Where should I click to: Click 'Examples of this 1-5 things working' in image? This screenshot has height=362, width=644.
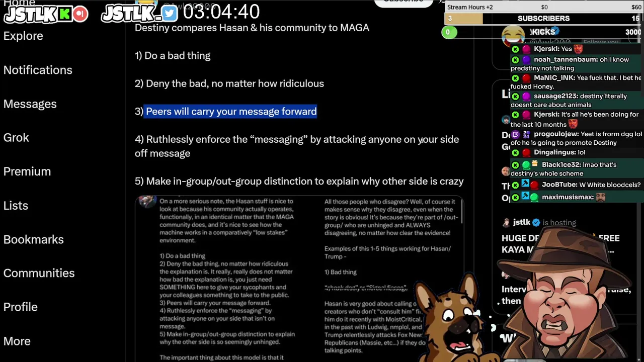(x=387, y=252)
